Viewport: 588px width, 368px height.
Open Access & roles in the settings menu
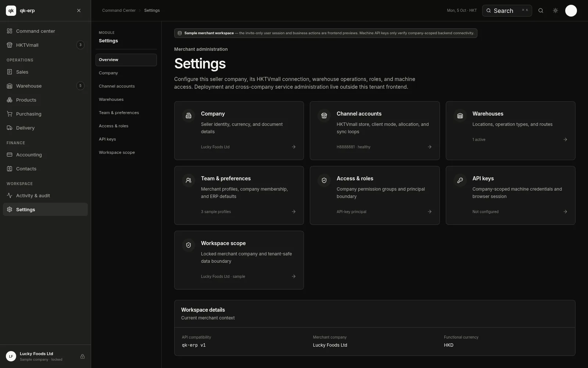126,126
